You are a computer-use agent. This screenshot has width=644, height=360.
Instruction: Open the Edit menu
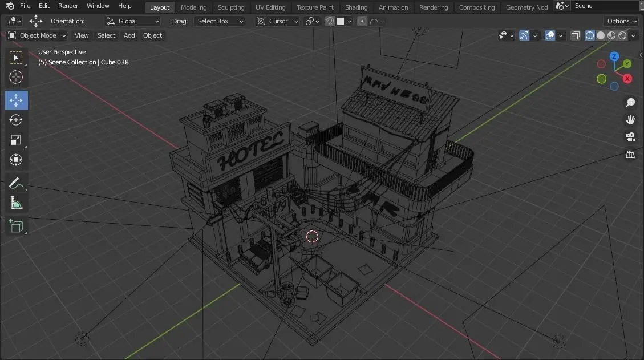click(x=44, y=6)
